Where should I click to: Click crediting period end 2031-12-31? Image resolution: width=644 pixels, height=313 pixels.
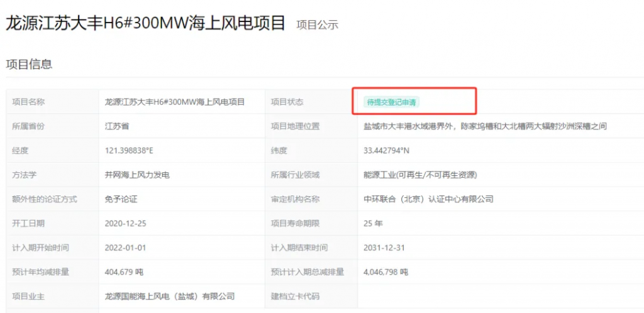[x=384, y=248]
